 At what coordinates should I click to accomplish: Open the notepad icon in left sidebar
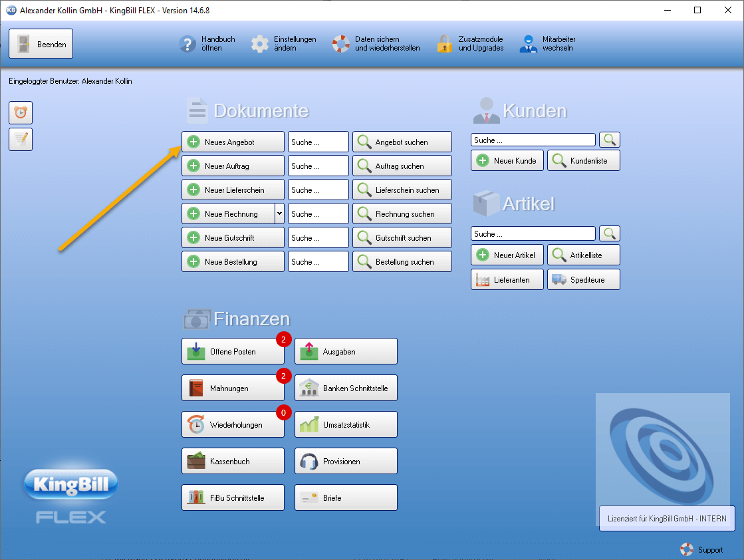21,139
